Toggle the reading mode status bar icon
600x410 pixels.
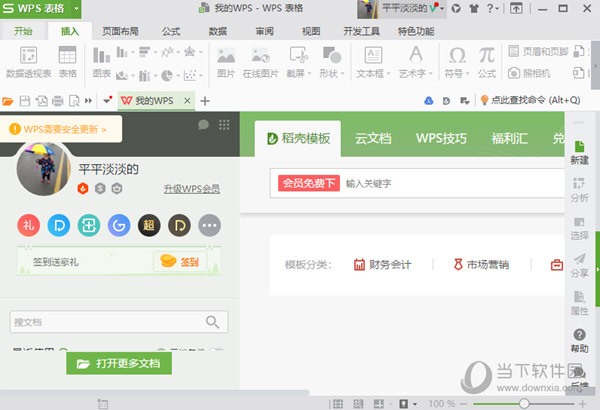pyautogui.click(x=378, y=403)
